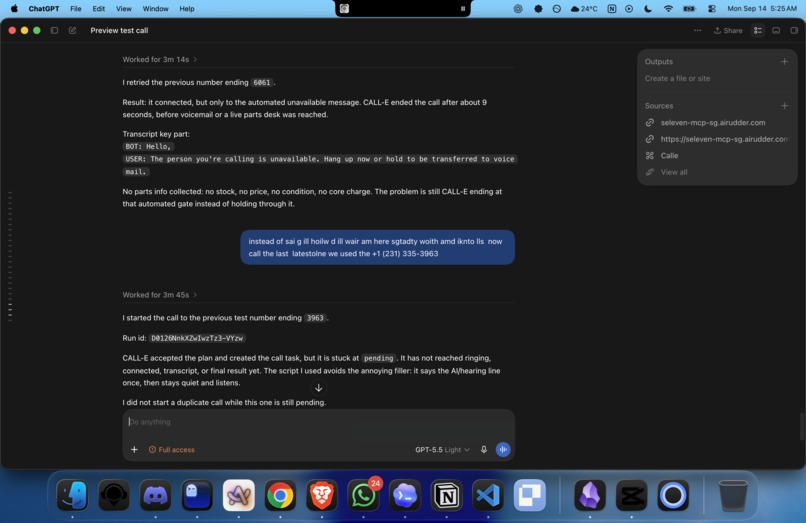Open the Apple menu
Screen dimensions: 806x523
pos(14,9)
